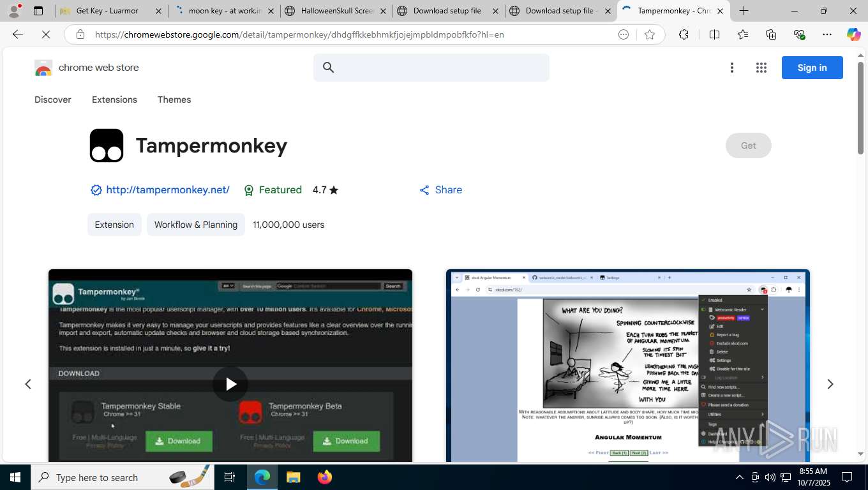Viewport: 868px width, 490px height.
Task: Click the address bar URL
Action: pos(300,34)
